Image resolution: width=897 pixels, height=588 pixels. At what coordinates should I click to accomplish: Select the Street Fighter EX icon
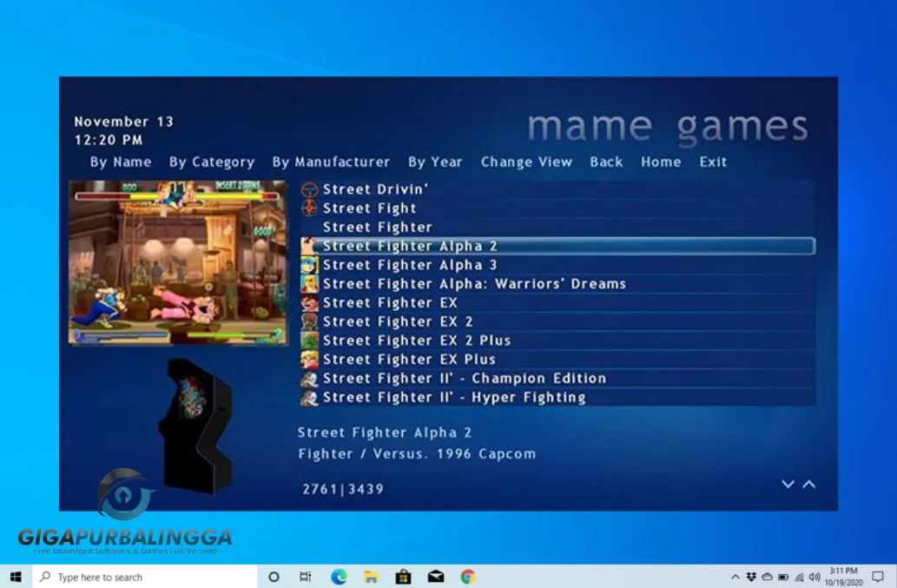[309, 302]
